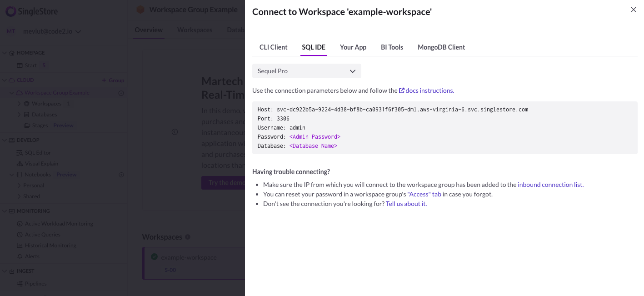The image size is (644, 296).
Task: Click the Username: admin line
Action: pyautogui.click(x=281, y=128)
